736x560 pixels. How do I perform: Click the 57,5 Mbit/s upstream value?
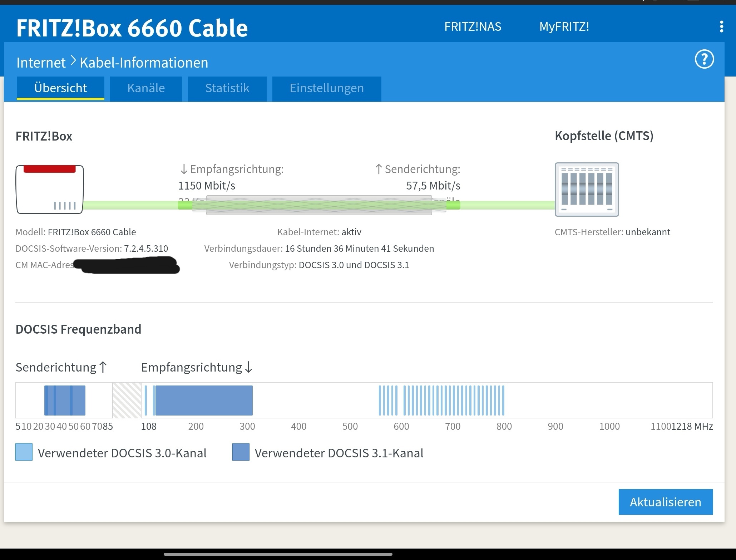[433, 186]
